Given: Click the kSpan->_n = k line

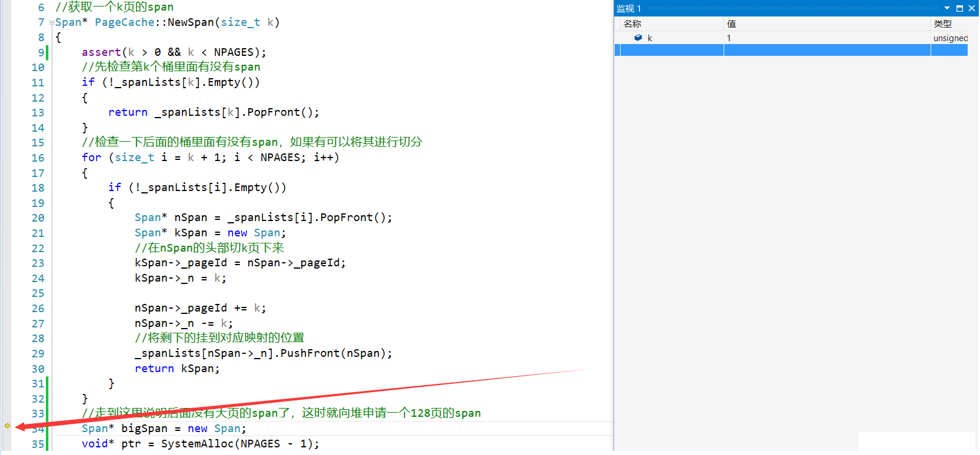Looking at the screenshot, I should [180, 277].
